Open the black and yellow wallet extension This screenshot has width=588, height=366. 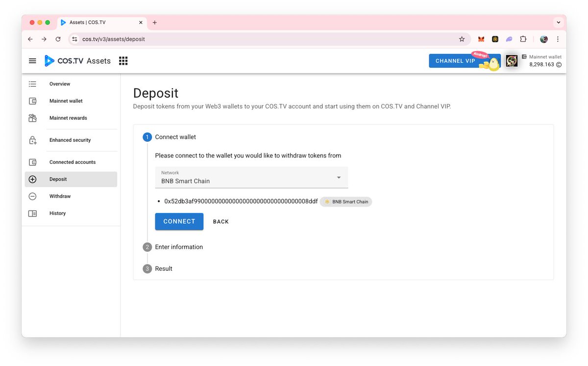[495, 39]
